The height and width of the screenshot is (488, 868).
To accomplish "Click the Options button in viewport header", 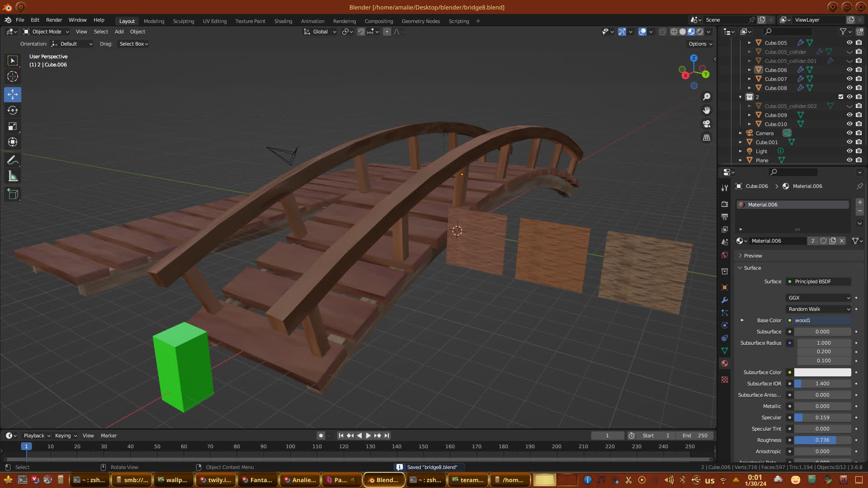I will (x=700, y=44).
